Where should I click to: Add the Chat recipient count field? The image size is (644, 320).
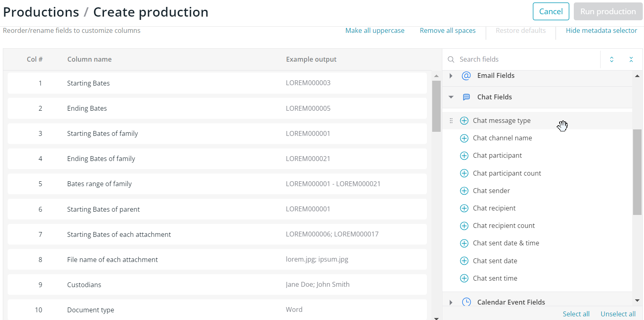point(464,226)
